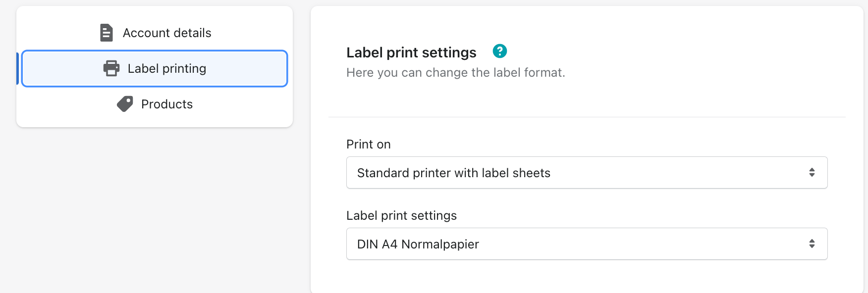The height and width of the screenshot is (293, 868).
Task: Click the printer icon beside Label printing
Action: tap(111, 68)
